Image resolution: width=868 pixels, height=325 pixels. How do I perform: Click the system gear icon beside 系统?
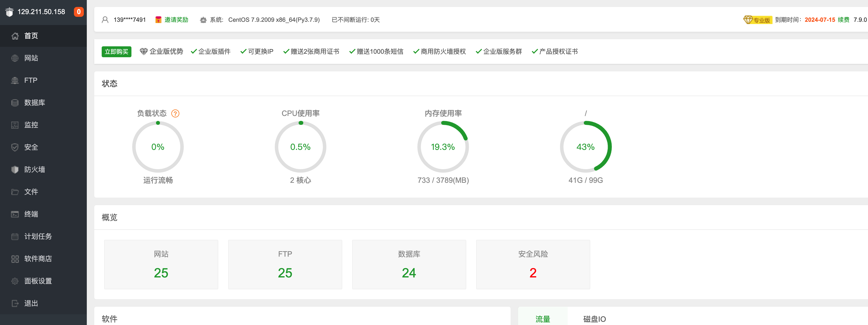[x=203, y=20]
